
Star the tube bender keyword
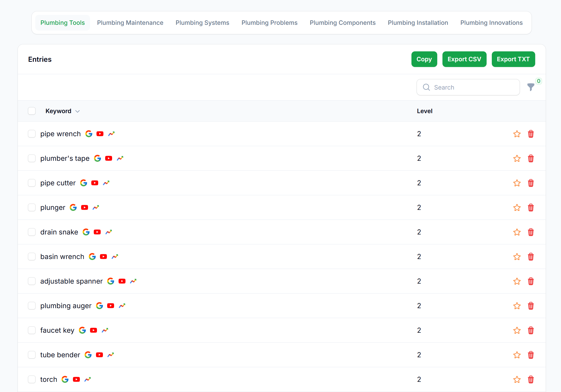pyautogui.click(x=517, y=355)
